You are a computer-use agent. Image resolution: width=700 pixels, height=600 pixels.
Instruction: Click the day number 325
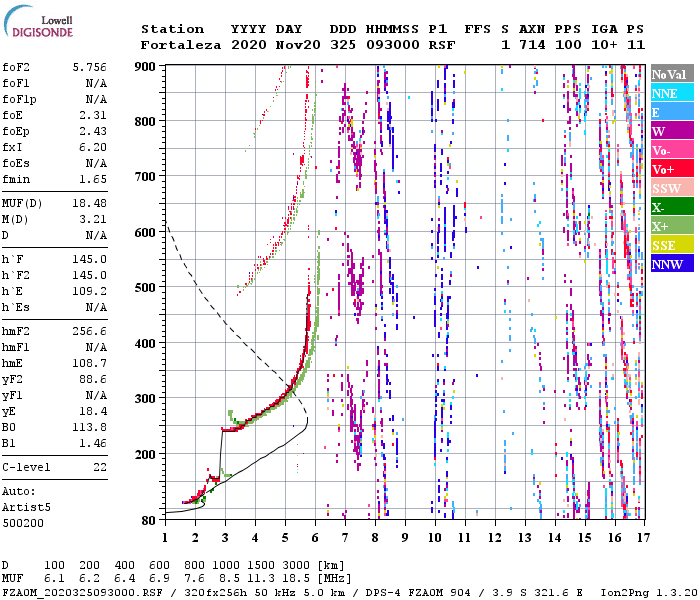tap(343, 45)
